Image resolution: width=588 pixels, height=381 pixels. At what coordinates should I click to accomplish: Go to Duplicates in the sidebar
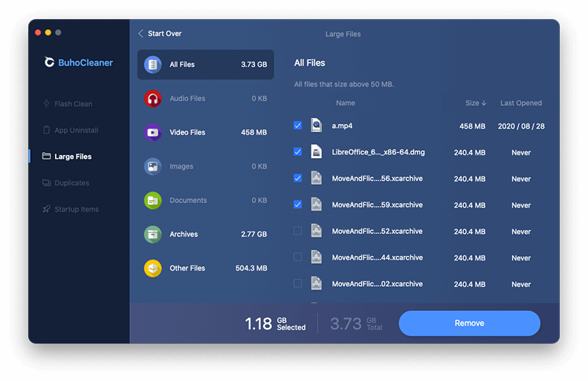point(66,183)
